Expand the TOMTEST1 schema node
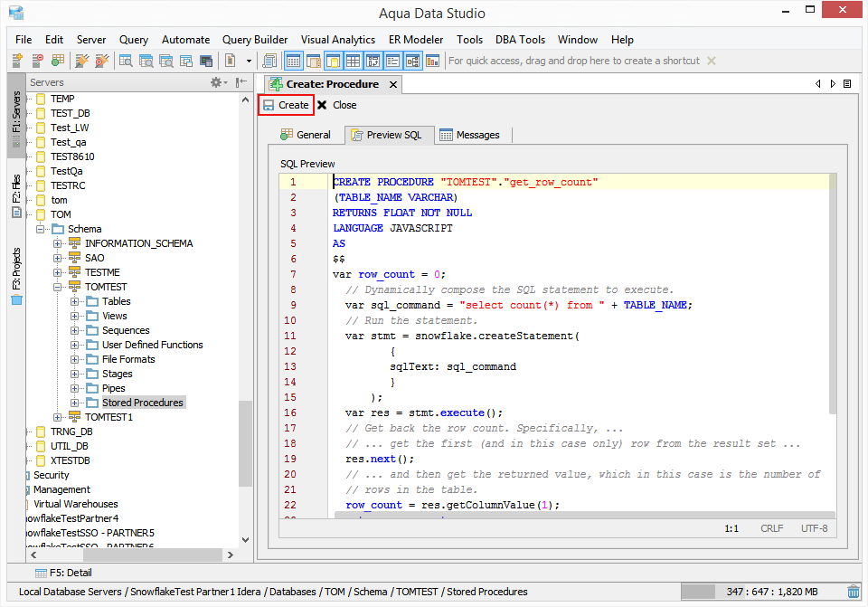This screenshot has width=868, height=607. pos(57,416)
